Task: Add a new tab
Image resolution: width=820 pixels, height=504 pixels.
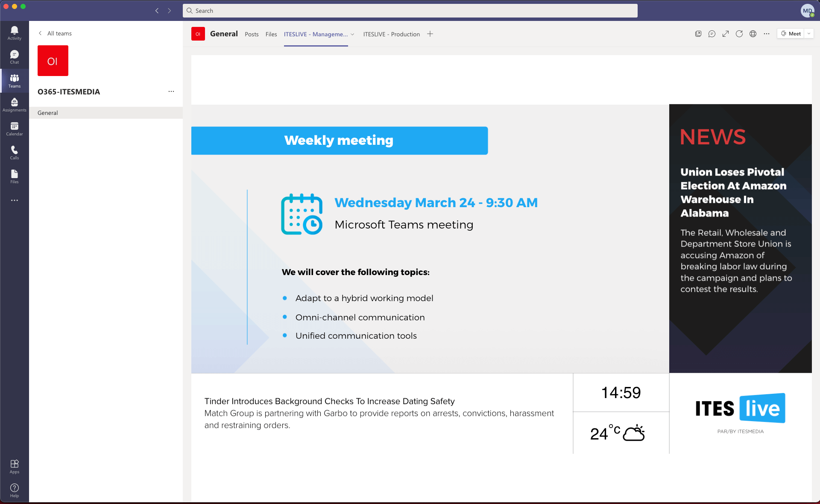Action: click(430, 34)
